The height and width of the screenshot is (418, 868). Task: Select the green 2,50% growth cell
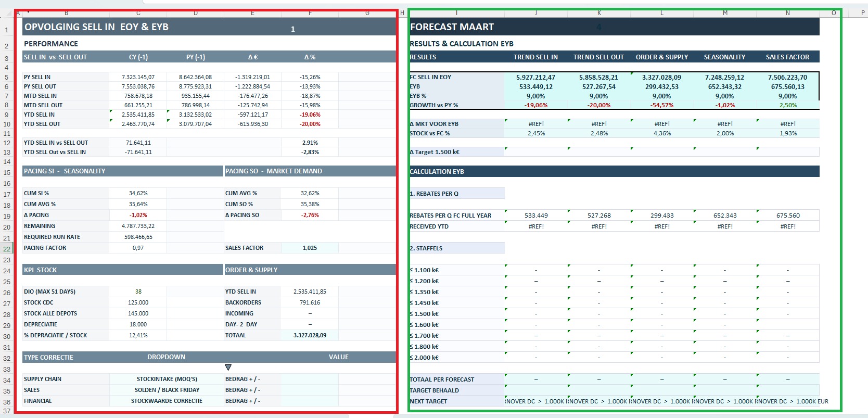(787, 105)
